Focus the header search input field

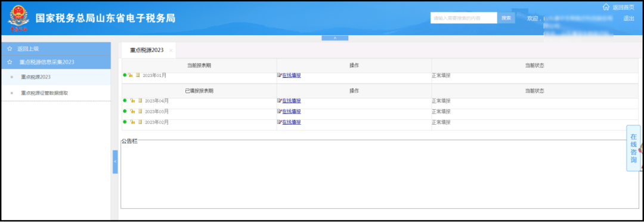464,18
